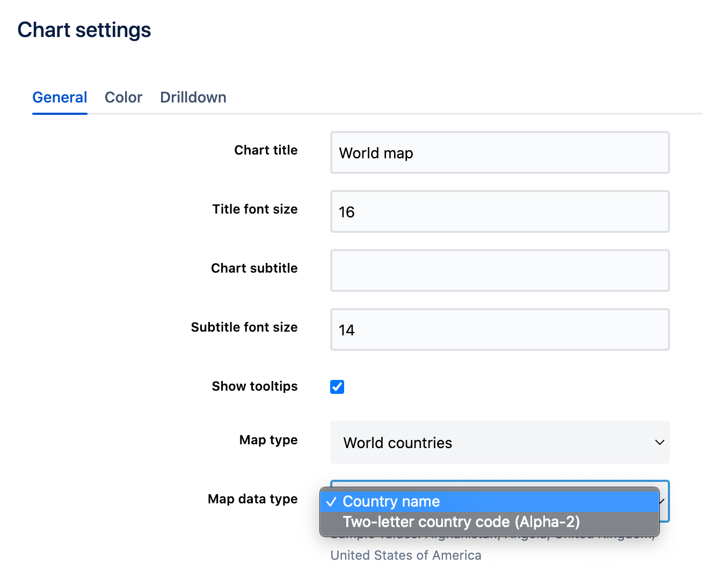Choose Two-letter country code (Alpha-2) option

pyautogui.click(x=461, y=522)
